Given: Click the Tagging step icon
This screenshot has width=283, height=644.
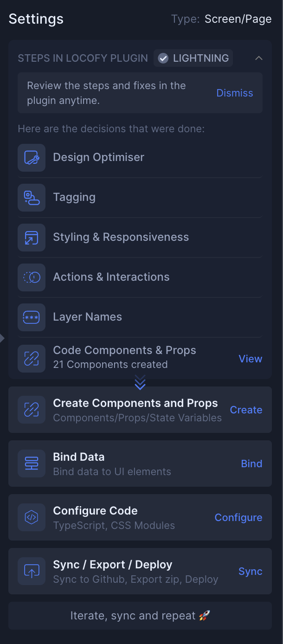Looking at the screenshot, I should pyautogui.click(x=32, y=198).
